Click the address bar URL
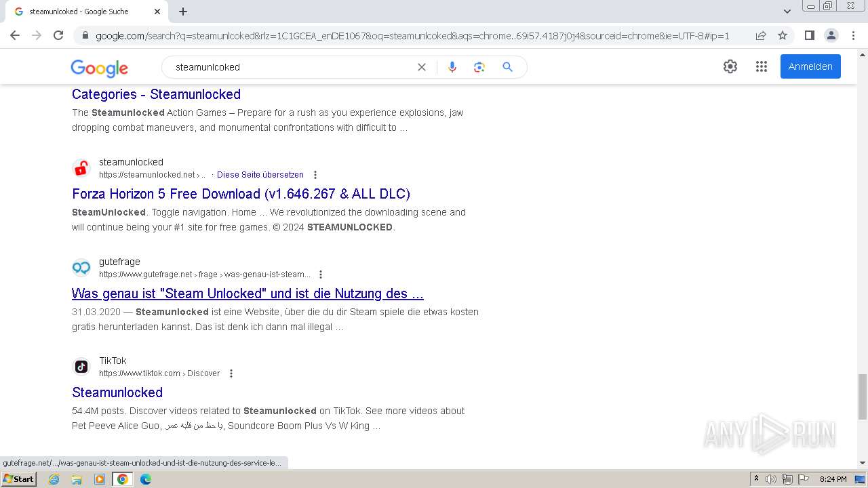Viewport: 868px width, 488px height. 412,36
